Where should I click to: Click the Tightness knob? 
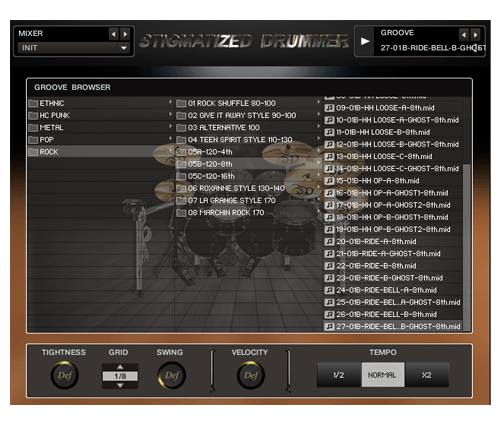point(65,375)
